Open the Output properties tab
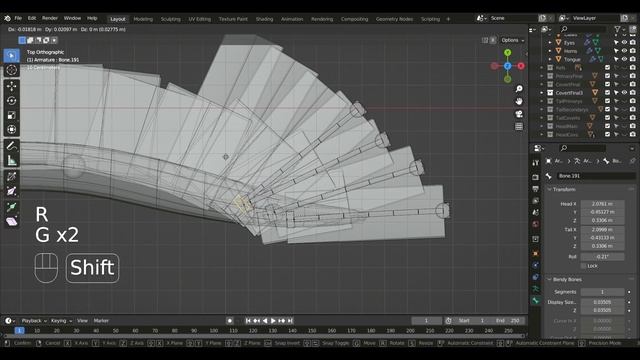Screen dimensions: 640x360 tap(536, 189)
